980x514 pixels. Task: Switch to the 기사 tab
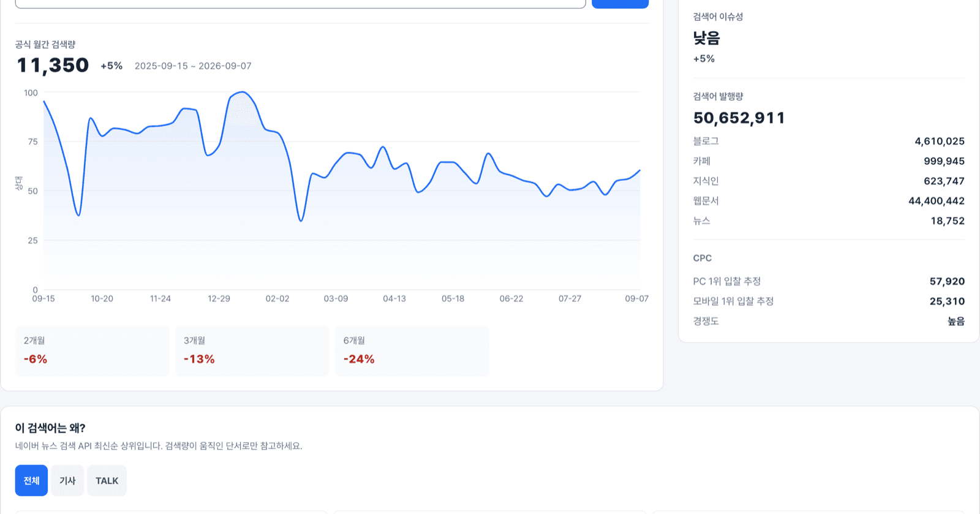[67, 480]
